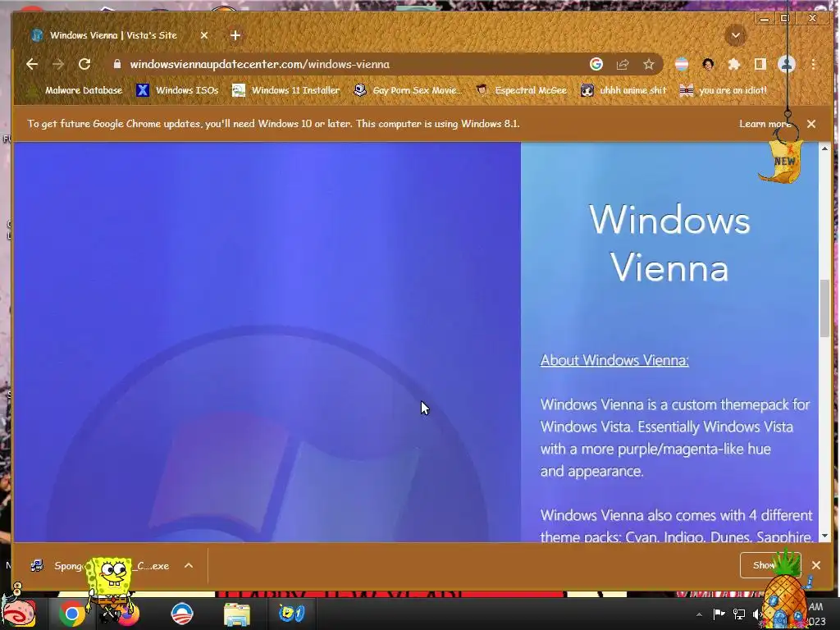
Task: Bookmark this page with the star icon
Action: tap(649, 64)
